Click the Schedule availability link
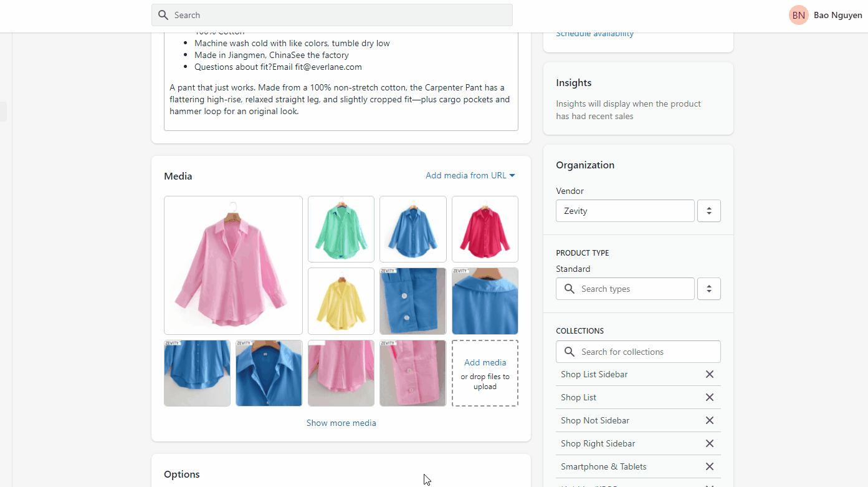The image size is (868, 487). click(x=594, y=34)
